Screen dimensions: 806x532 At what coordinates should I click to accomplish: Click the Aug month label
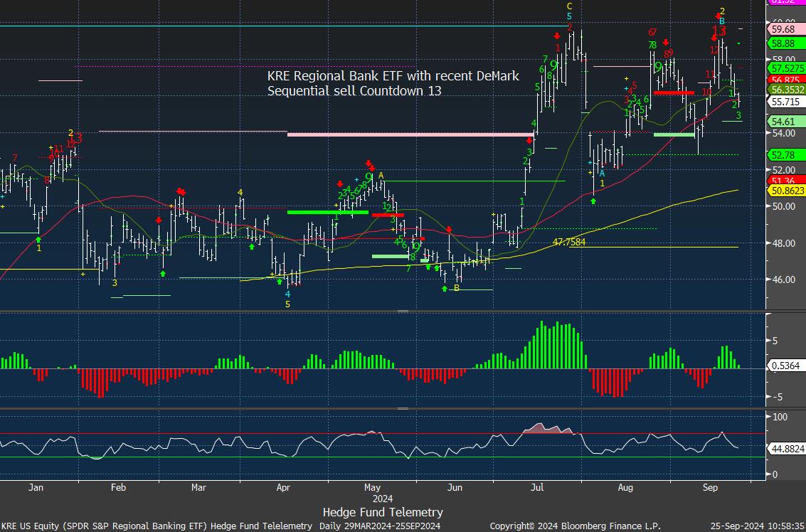click(625, 486)
